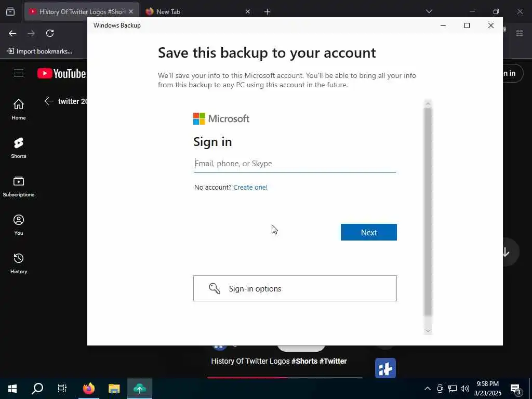532x399 pixels.
Task: Open Sign-in options
Action: (295, 288)
